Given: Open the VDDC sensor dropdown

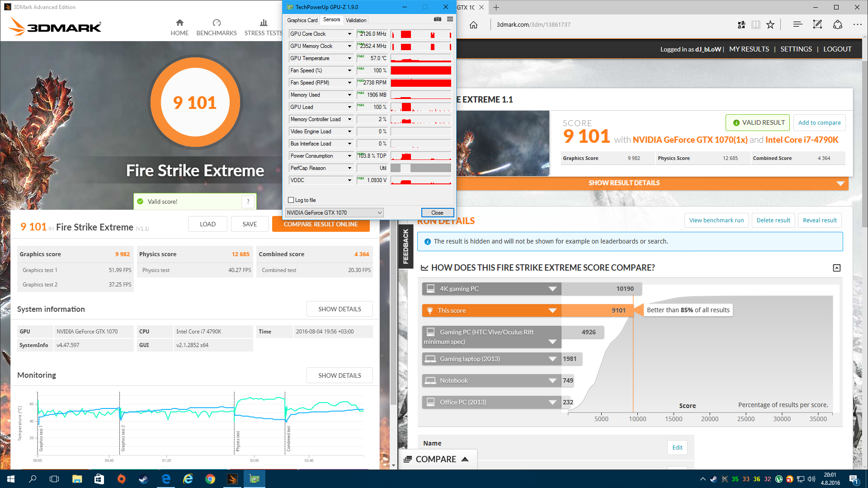Looking at the screenshot, I should pyautogui.click(x=349, y=180).
